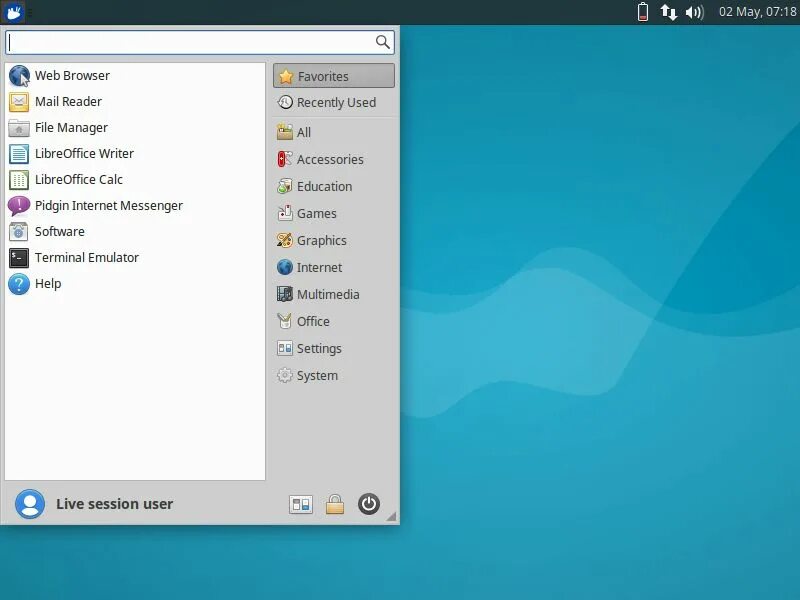Click the power log out button

point(368,505)
